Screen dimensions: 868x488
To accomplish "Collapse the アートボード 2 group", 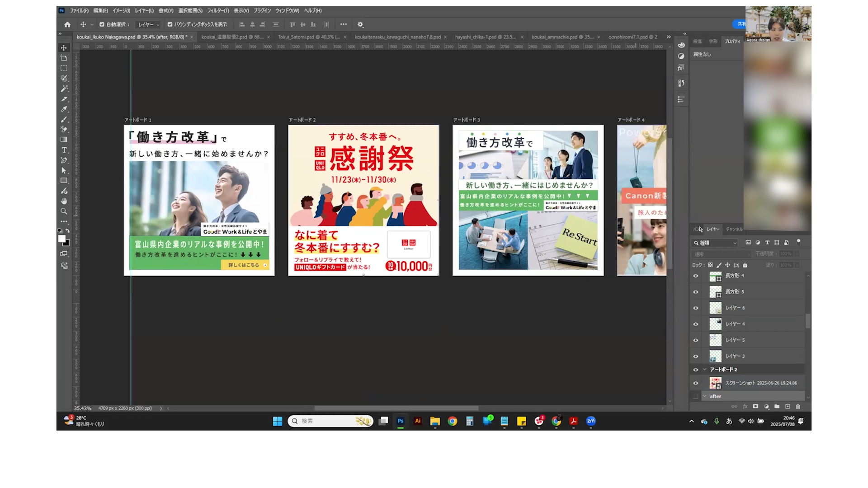I will click(x=704, y=370).
